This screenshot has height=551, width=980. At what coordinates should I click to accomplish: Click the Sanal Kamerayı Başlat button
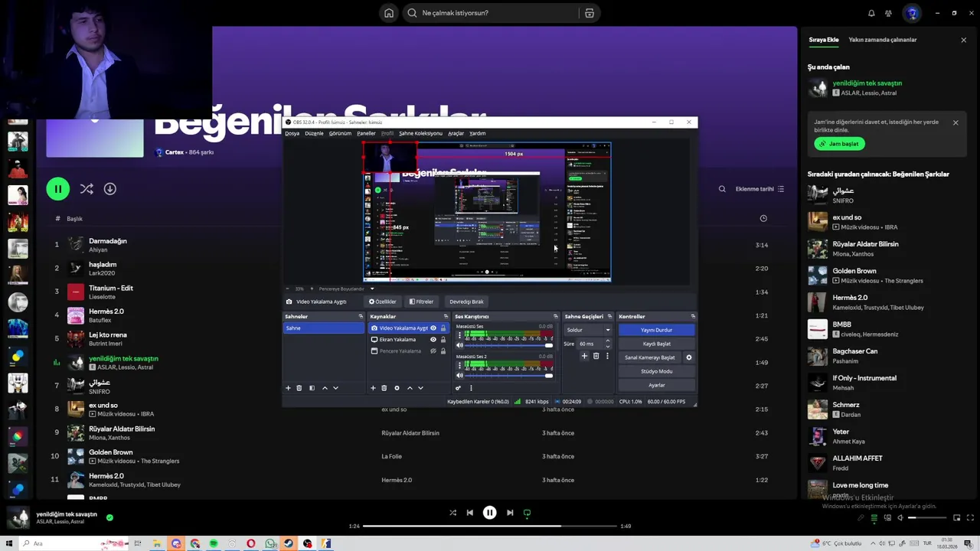point(650,357)
